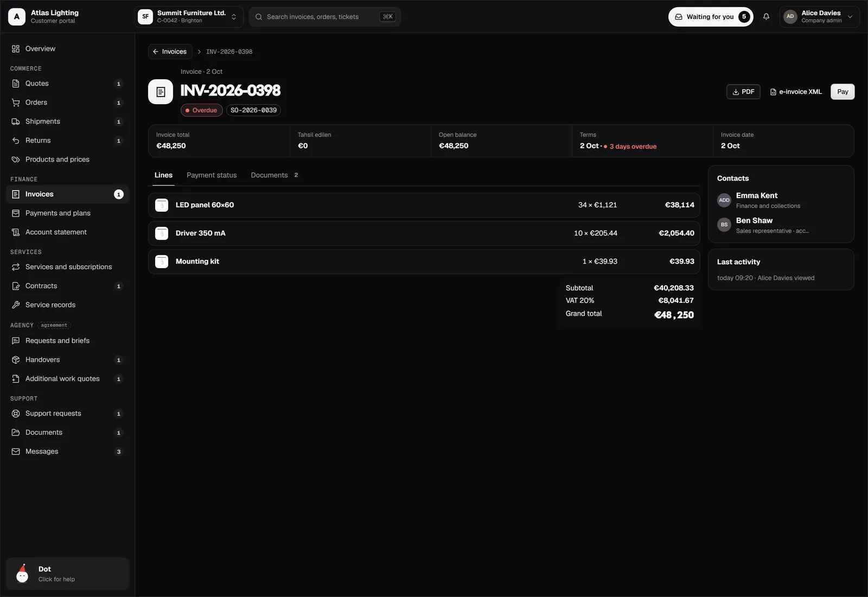Click the Driver 350 mA product thumbnail
The height and width of the screenshot is (597, 868).
tap(162, 233)
